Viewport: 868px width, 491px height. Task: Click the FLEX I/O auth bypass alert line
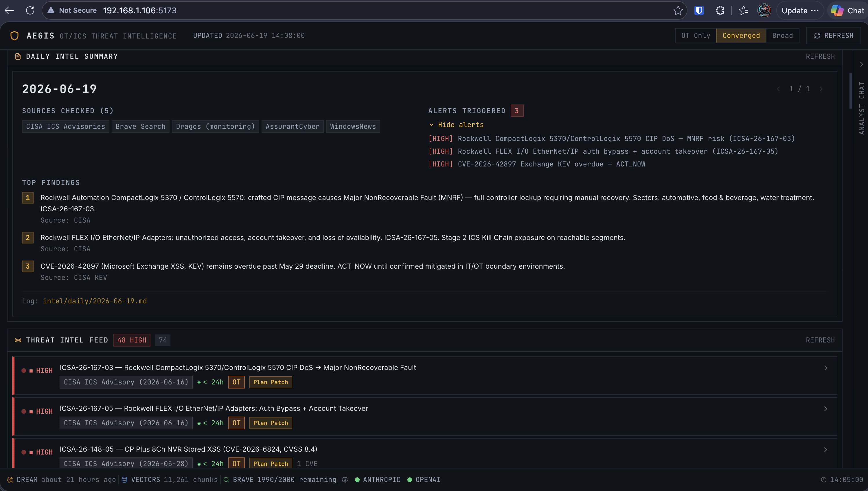(603, 151)
